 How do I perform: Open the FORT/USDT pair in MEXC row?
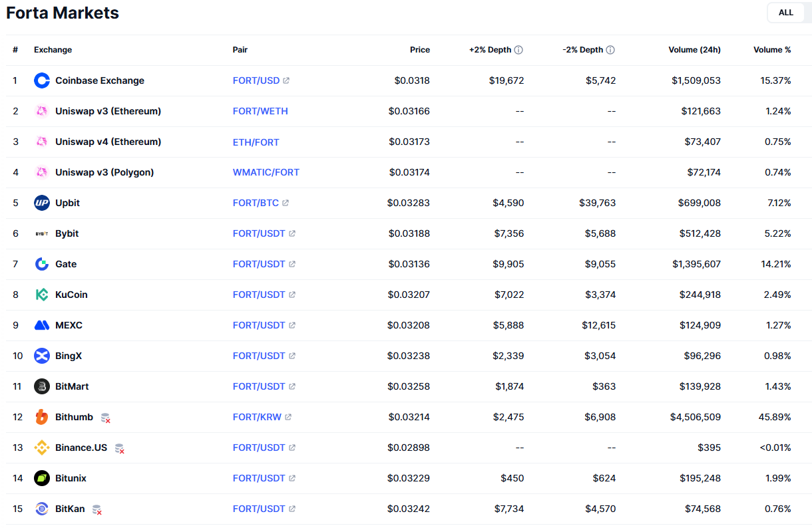[x=259, y=325]
